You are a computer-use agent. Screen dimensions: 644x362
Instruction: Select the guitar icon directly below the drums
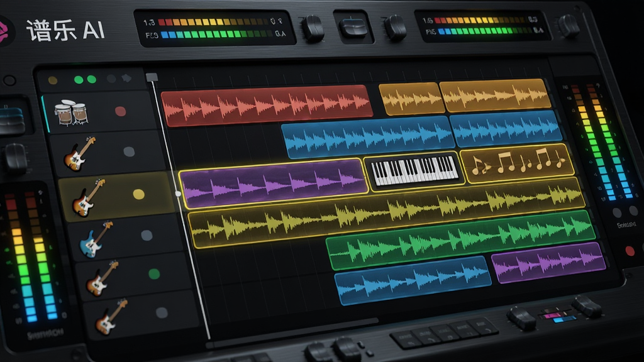point(80,153)
